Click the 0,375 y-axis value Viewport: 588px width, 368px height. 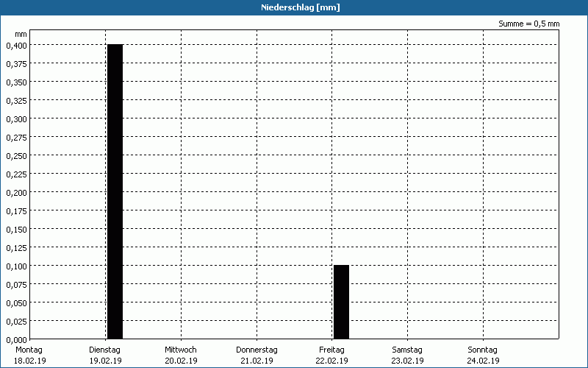(x=16, y=63)
